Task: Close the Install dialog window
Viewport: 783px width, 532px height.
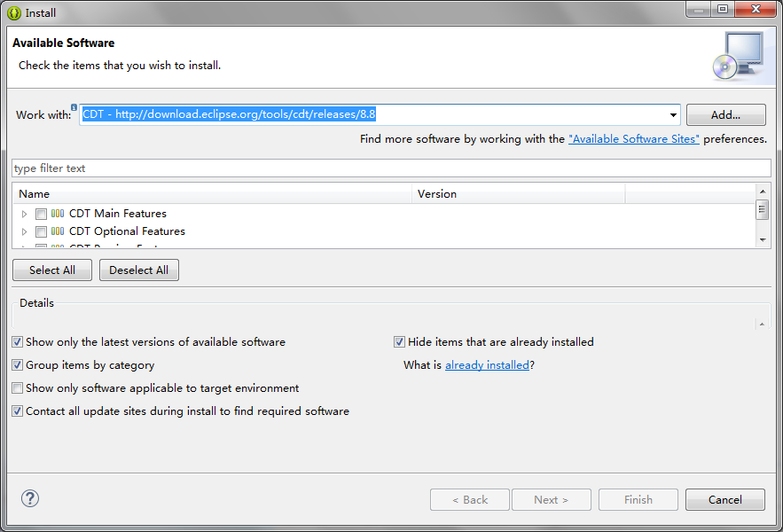Action: [756, 9]
